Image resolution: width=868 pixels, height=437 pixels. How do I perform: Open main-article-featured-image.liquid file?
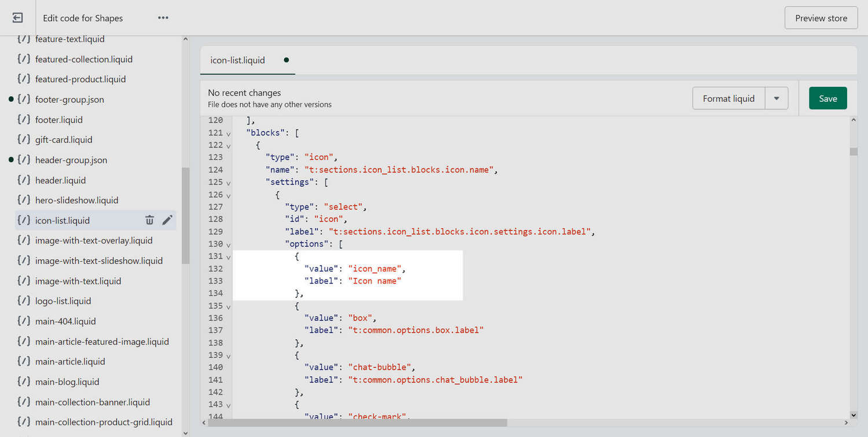[x=102, y=341]
